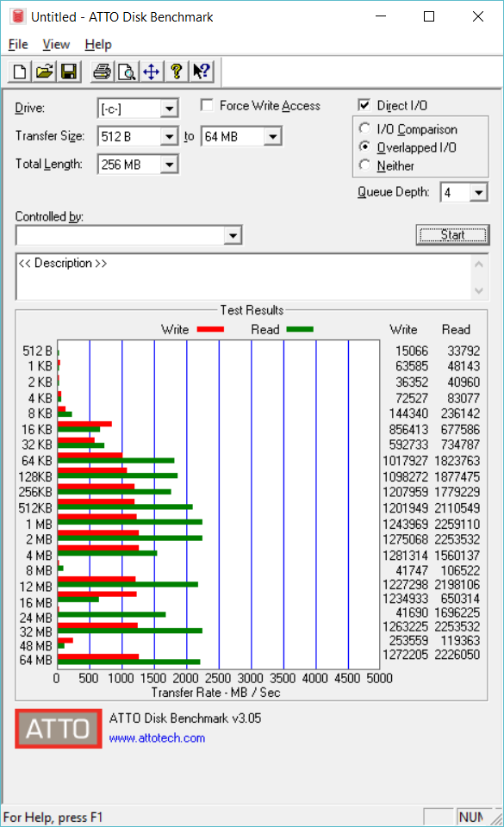Click the write value 15066
504x827 pixels.
412,351
